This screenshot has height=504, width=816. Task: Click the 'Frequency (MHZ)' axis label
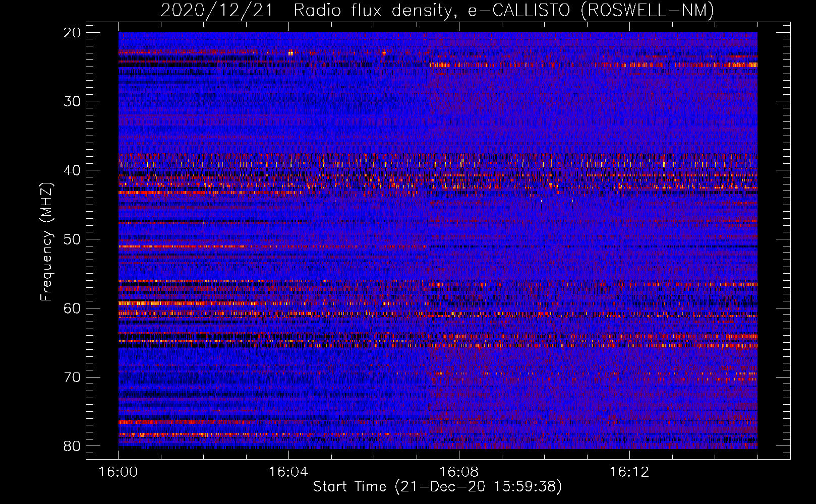point(46,242)
